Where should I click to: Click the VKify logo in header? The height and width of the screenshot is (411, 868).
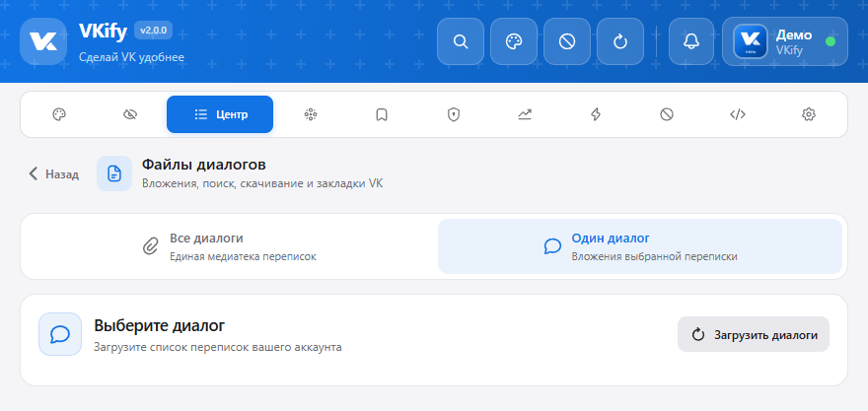click(x=43, y=41)
